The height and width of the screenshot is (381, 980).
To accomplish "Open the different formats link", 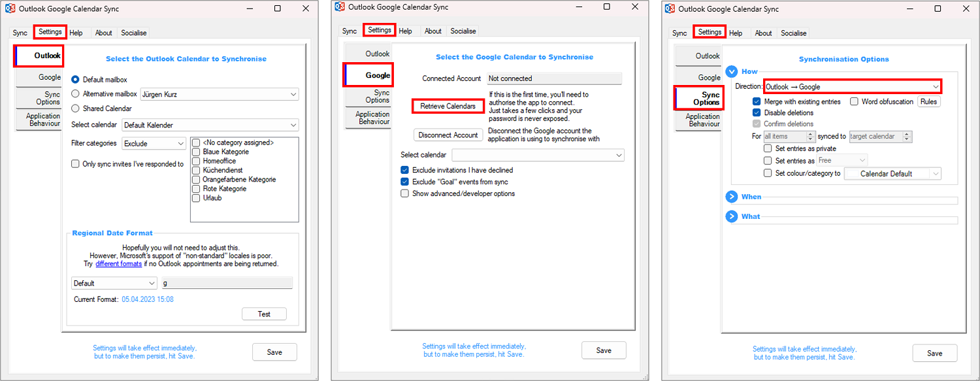I will pos(119,264).
